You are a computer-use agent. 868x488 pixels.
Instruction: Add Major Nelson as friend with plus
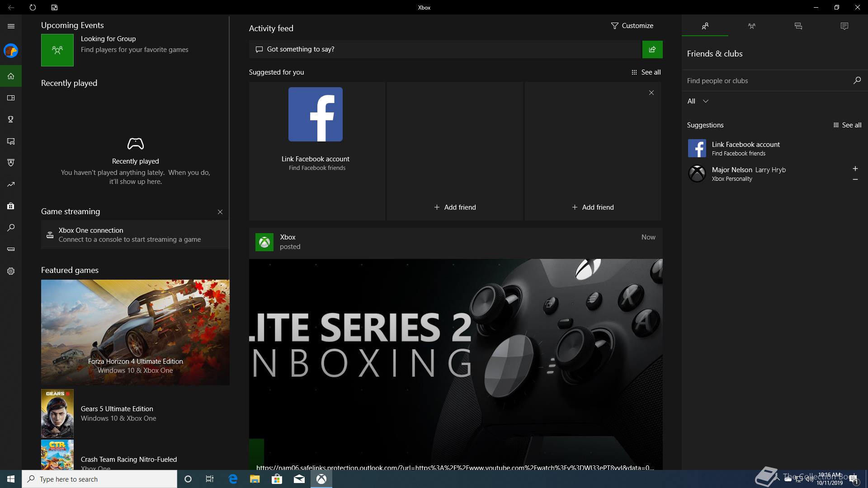click(855, 169)
